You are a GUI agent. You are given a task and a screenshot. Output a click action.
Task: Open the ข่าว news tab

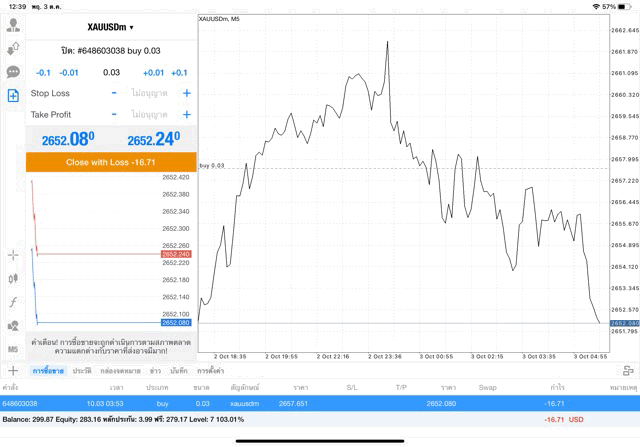155,371
